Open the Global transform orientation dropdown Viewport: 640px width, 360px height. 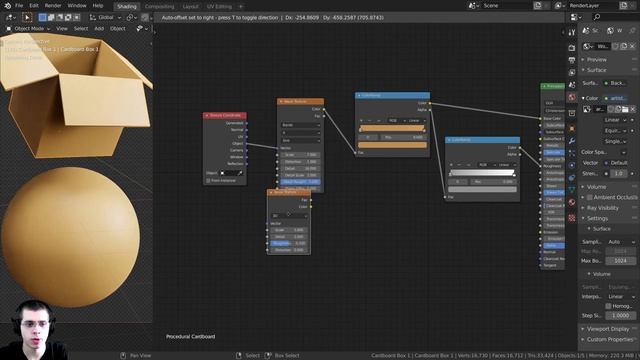point(105,18)
